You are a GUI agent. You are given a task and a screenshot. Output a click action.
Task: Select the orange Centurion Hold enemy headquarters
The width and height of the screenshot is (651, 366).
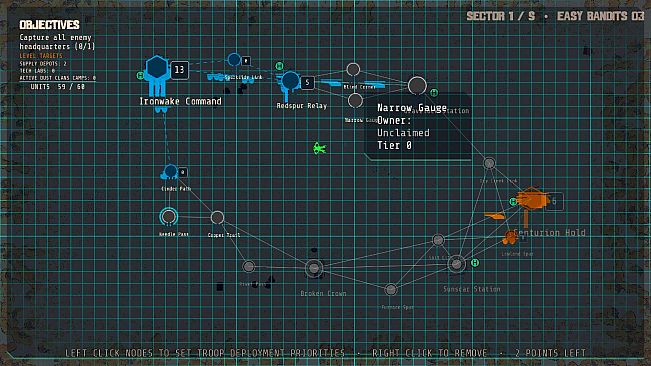[x=533, y=200]
